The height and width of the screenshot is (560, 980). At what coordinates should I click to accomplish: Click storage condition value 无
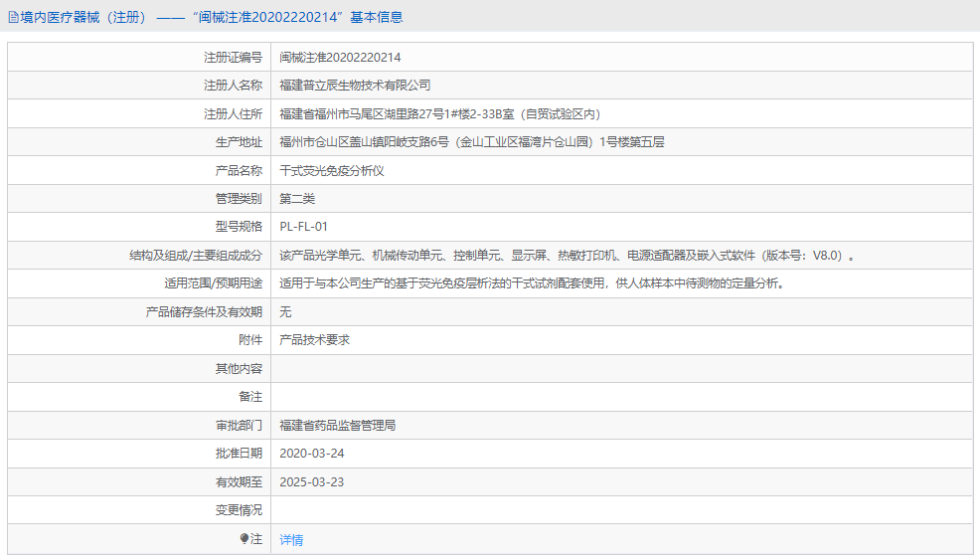[x=285, y=312]
